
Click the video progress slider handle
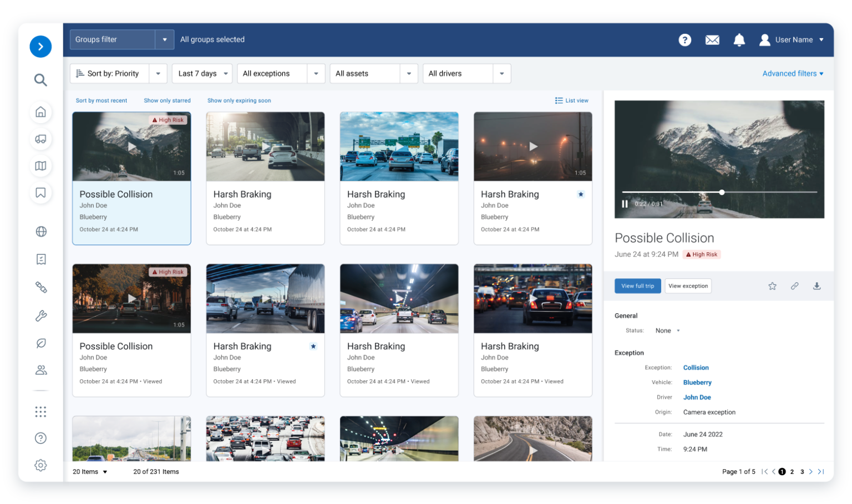pos(722,192)
